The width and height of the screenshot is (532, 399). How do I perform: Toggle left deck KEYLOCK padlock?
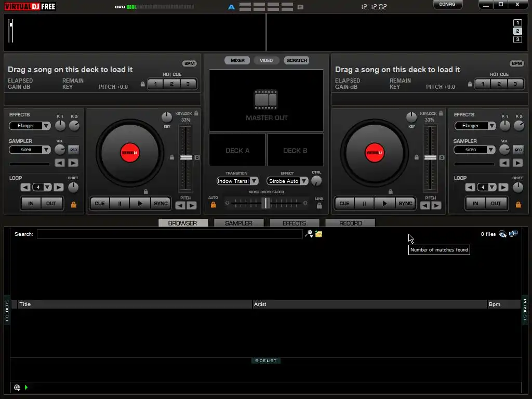[196, 113]
